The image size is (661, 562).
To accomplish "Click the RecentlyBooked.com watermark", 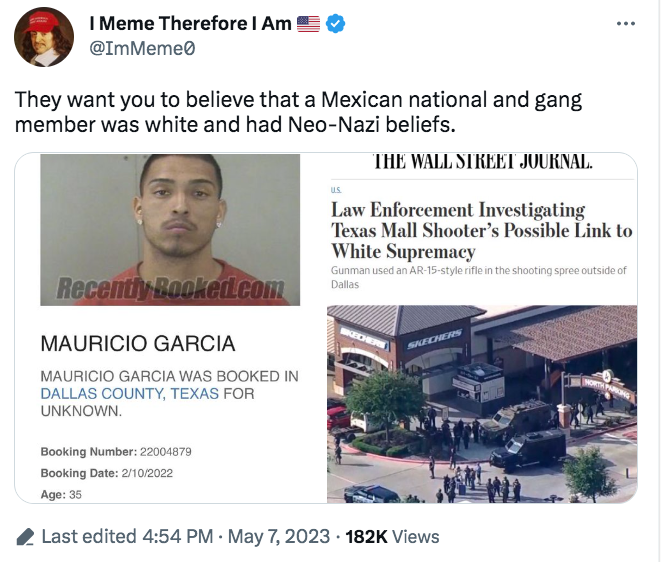I will click(170, 288).
